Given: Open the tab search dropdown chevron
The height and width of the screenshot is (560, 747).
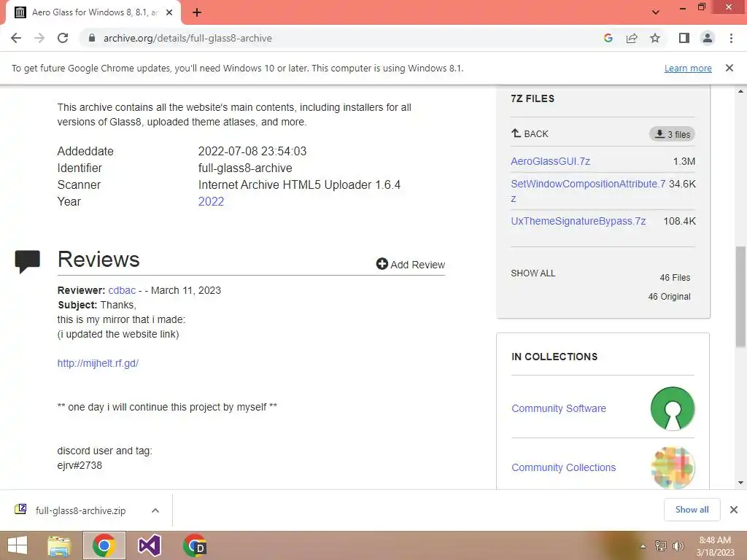Looking at the screenshot, I should click(x=656, y=12).
